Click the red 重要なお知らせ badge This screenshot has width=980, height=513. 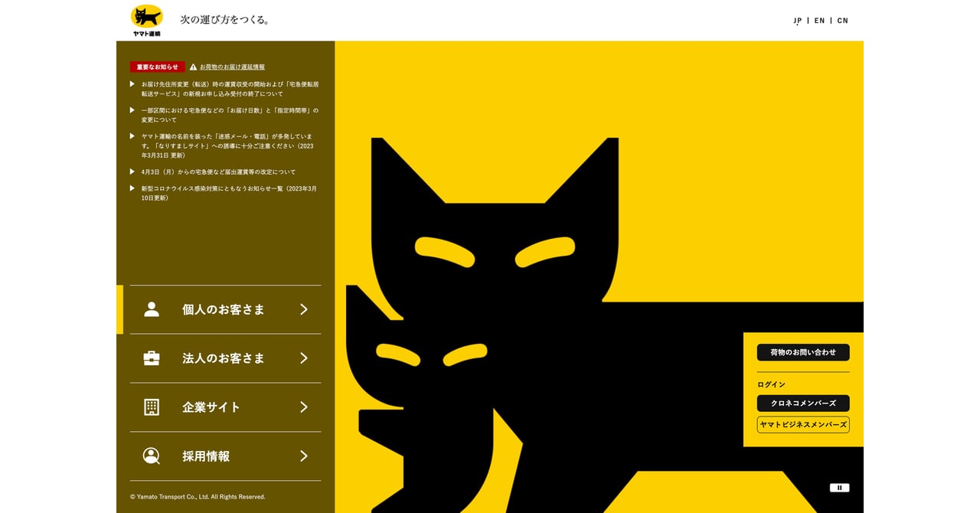(x=158, y=67)
